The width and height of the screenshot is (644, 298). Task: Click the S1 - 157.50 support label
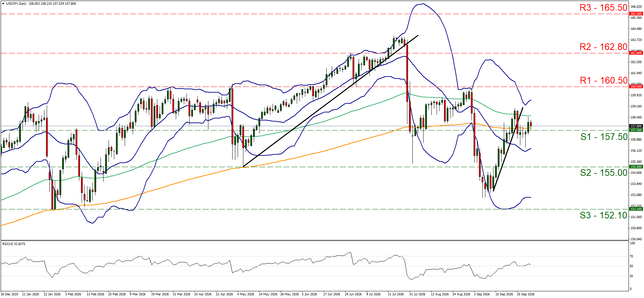[604, 137]
